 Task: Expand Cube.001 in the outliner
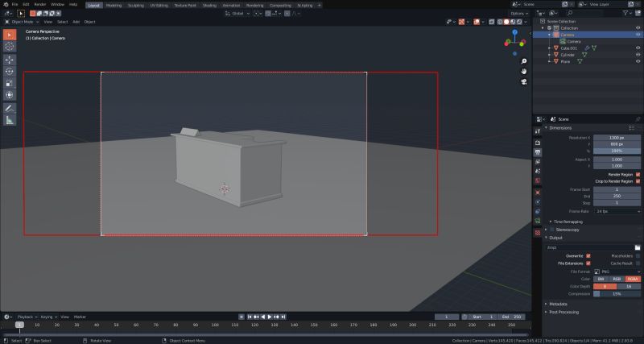(550, 48)
